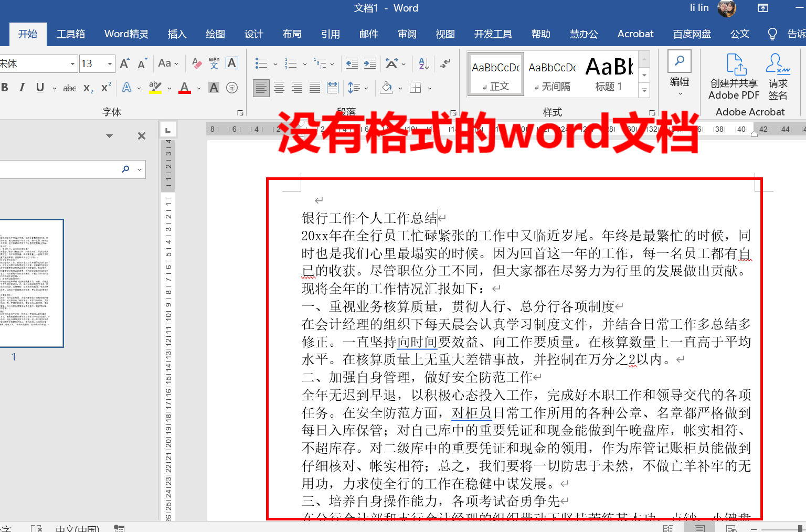The height and width of the screenshot is (532, 806).
Task: Apply paragraph shading bucket
Action: (386, 88)
